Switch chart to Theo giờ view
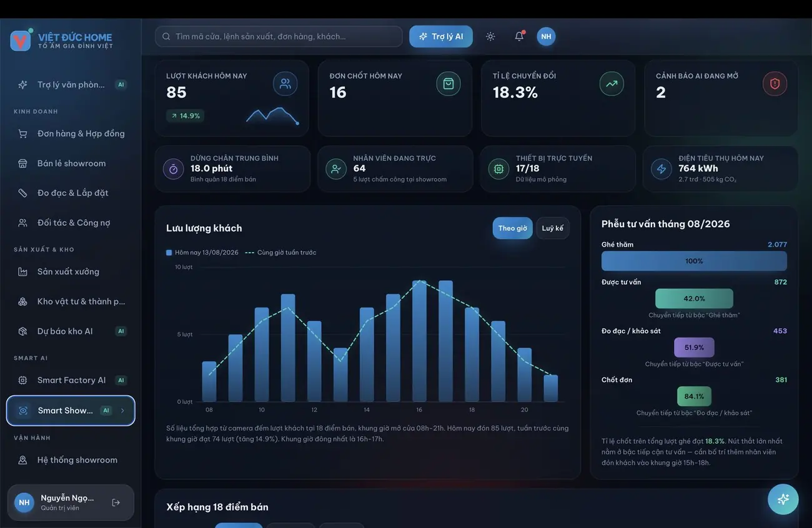Viewport: 812px width, 528px height. tap(512, 228)
